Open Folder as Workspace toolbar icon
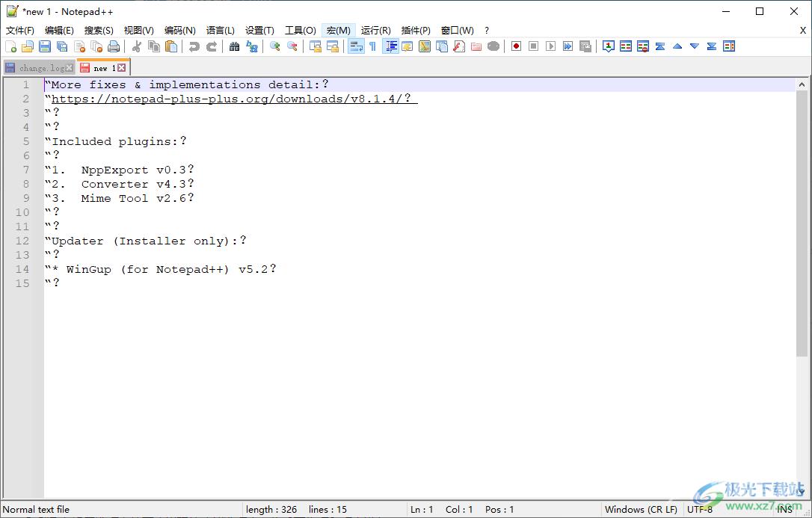Viewport: 812px width, 518px height. pyautogui.click(x=476, y=46)
